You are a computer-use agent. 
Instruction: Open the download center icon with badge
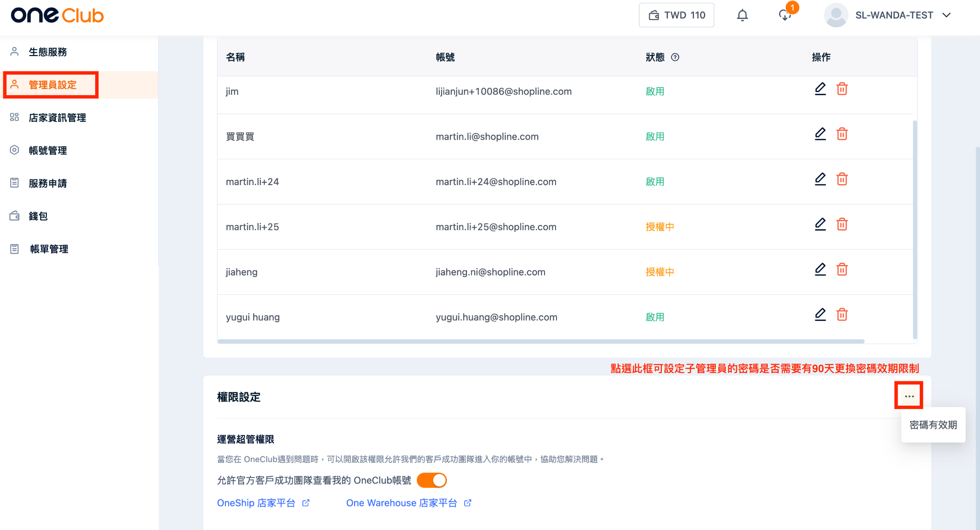pos(785,15)
